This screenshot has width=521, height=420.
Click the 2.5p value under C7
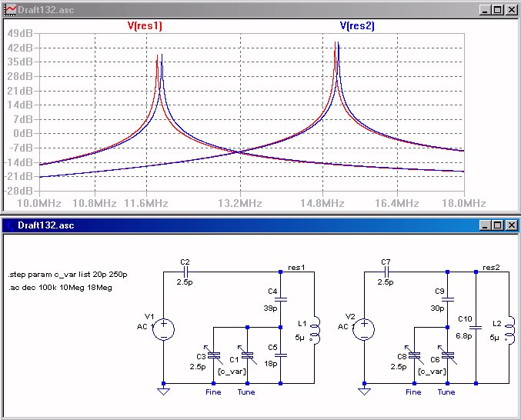[x=386, y=282]
